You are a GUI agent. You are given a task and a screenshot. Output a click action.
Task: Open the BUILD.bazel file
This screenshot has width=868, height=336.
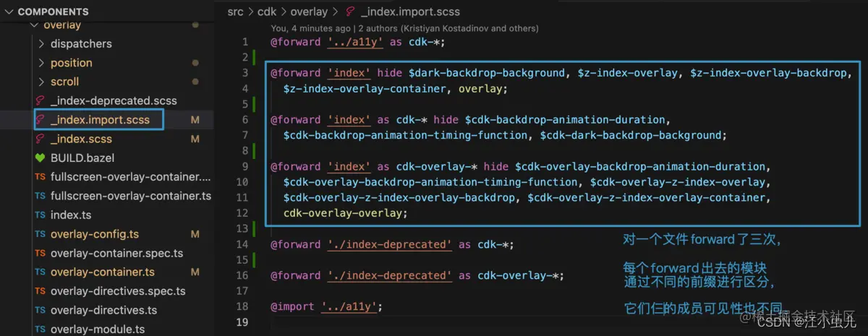click(82, 158)
